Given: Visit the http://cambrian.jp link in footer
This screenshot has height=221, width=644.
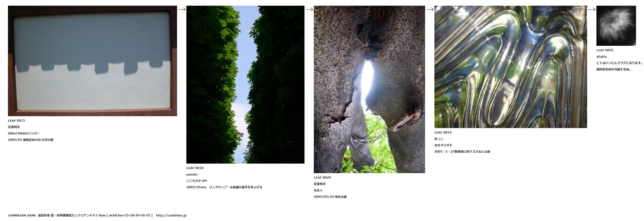Looking at the screenshot, I should pyautogui.click(x=171, y=216).
